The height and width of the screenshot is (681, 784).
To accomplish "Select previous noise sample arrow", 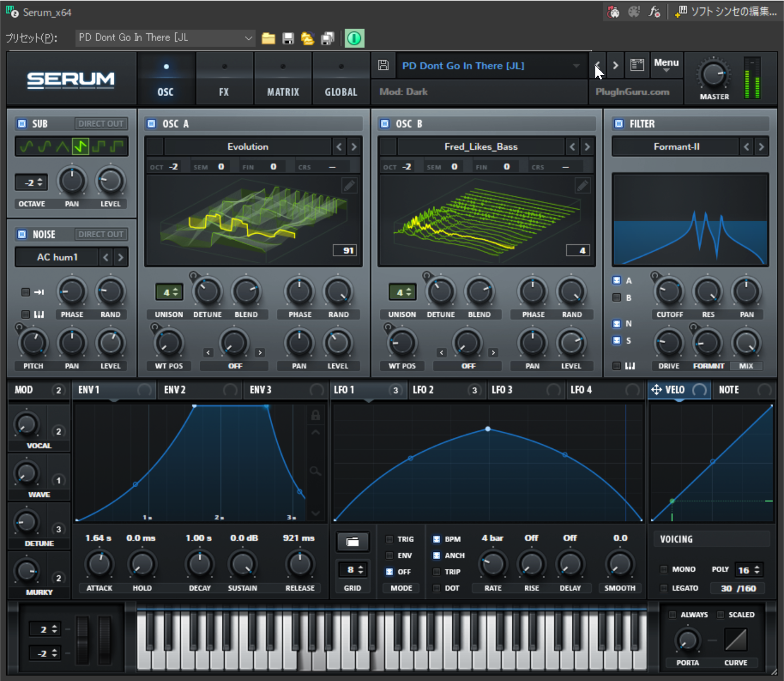I will (x=106, y=257).
